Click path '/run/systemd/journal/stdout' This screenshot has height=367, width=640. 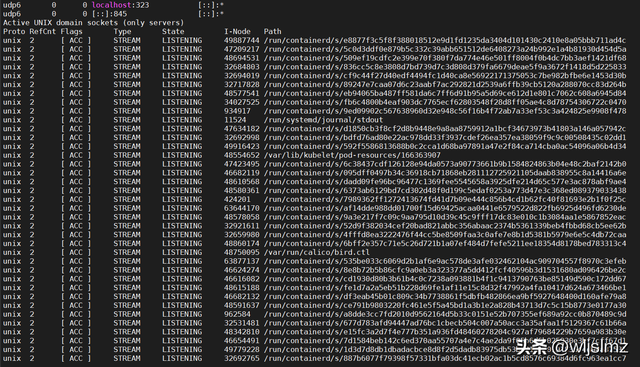point(323,120)
